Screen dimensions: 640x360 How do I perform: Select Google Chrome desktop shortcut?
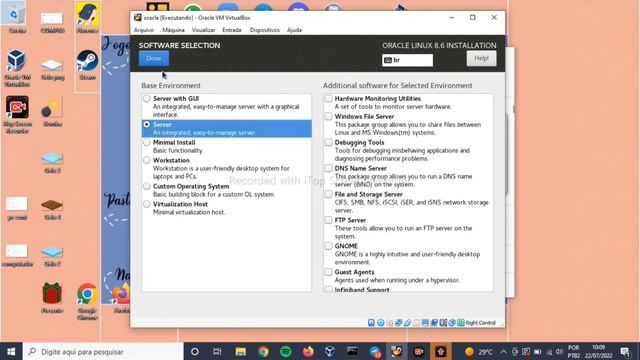pyautogui.click(x=87, y=301)
